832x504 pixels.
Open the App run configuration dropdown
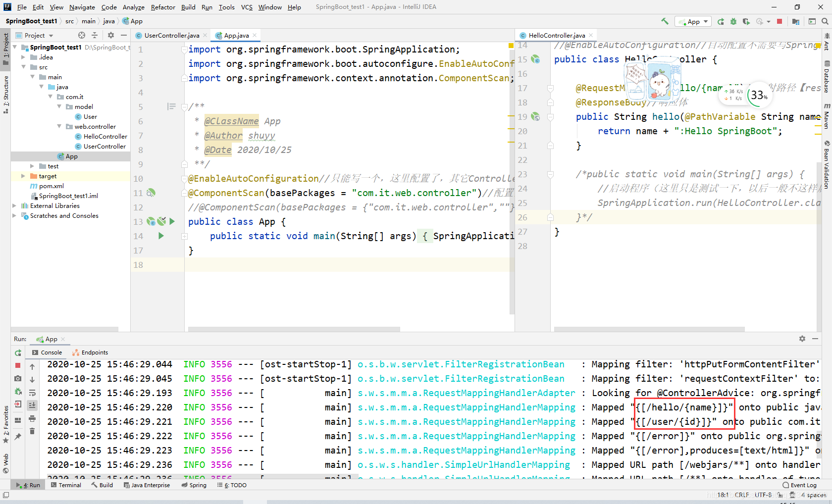tap(693, 21)
